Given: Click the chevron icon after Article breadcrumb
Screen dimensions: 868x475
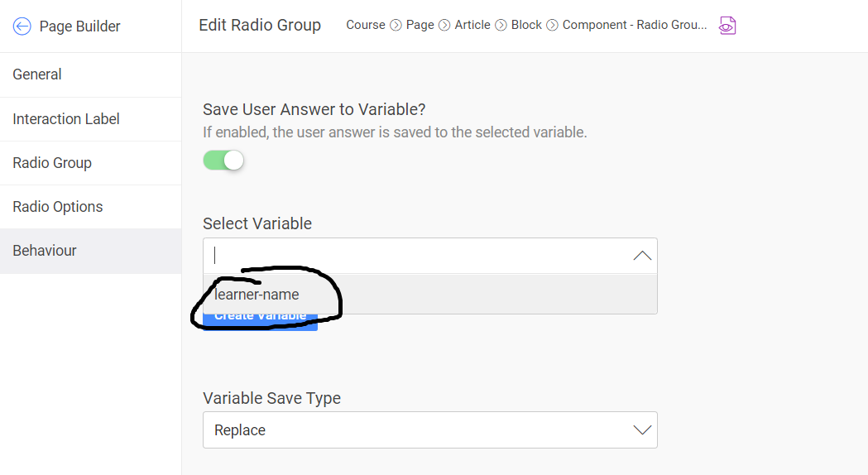Looking at the screenshot, I should pos(501,26).
